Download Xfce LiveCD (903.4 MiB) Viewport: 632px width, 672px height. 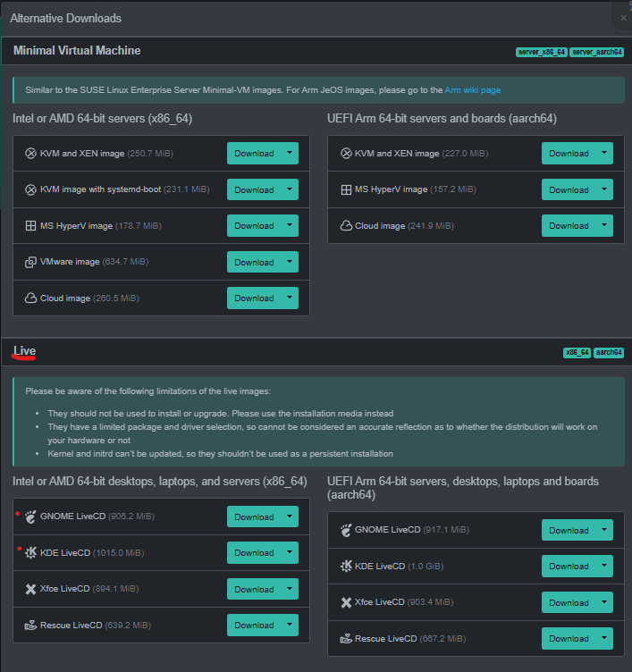click(x=569, y=602)
